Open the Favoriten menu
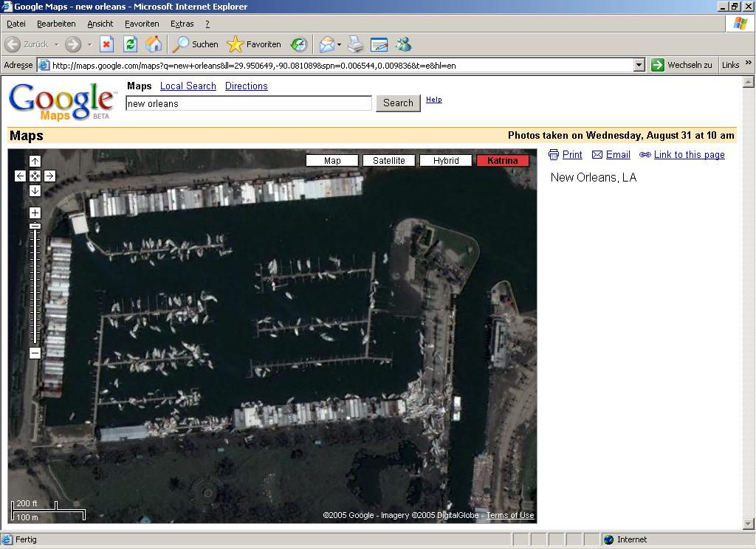The image size is (756, 549). [142, 24]
